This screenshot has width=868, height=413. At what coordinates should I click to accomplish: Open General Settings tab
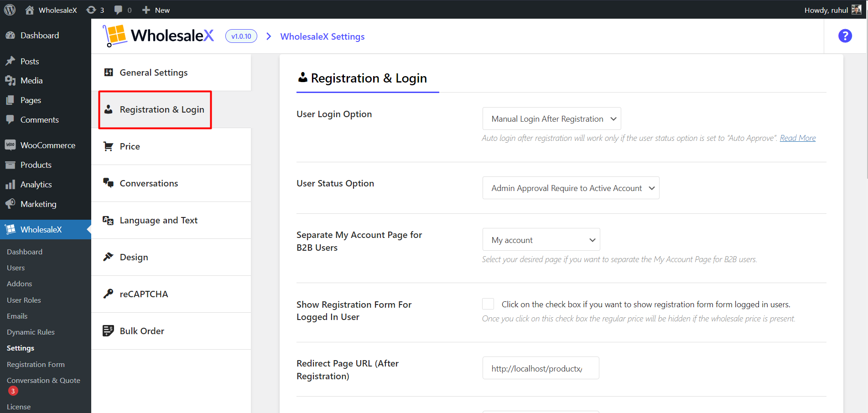(171, 72)
